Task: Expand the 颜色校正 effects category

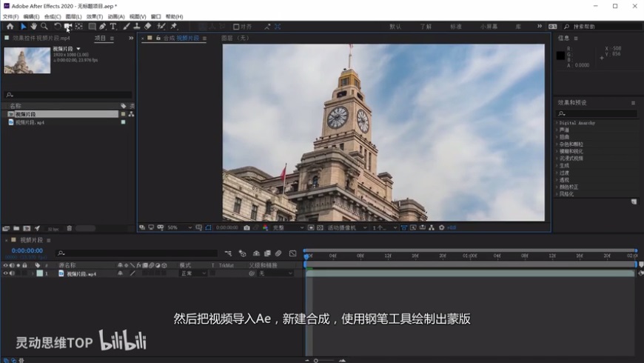Action: coord(557,187)
